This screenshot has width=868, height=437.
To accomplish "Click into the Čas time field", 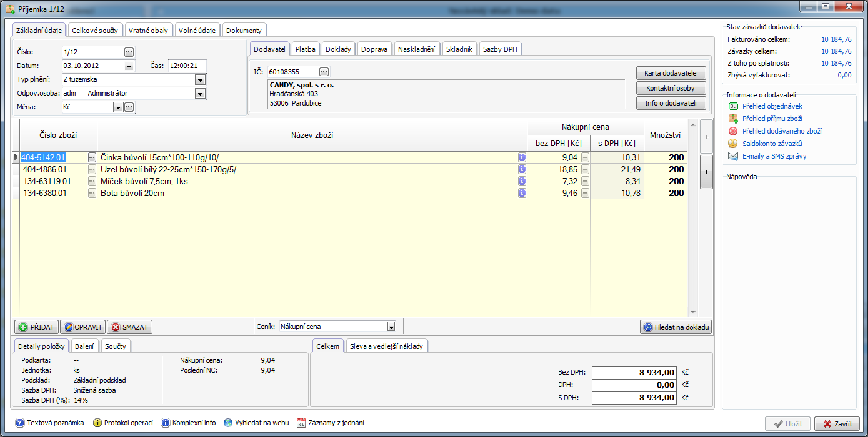I will tap(187, 66).
